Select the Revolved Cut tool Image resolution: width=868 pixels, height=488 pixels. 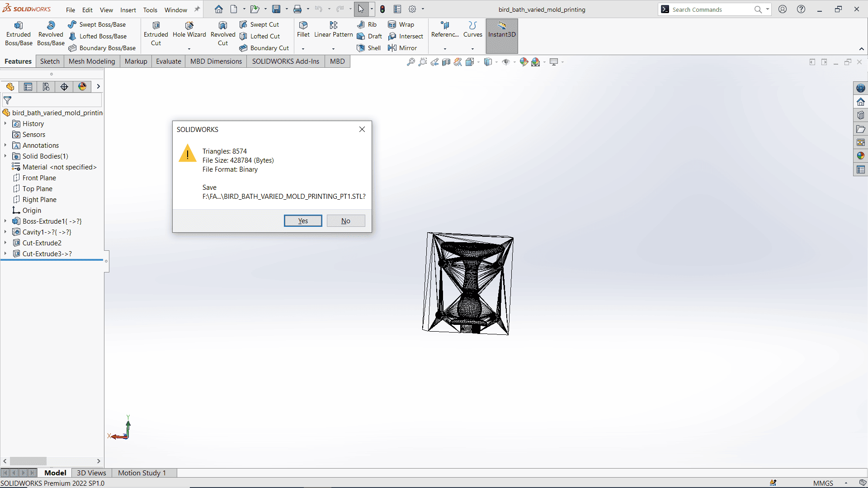coord(223,34)
